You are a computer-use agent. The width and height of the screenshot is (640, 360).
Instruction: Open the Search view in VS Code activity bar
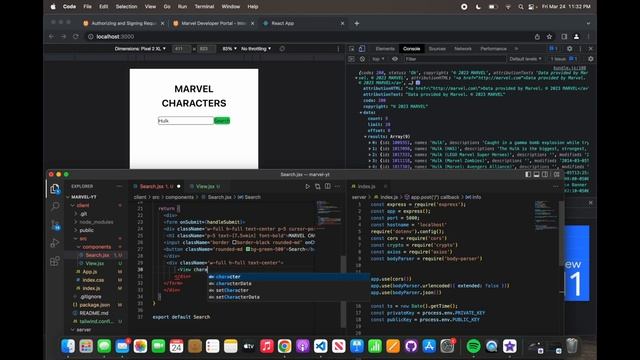pos(55,207)
